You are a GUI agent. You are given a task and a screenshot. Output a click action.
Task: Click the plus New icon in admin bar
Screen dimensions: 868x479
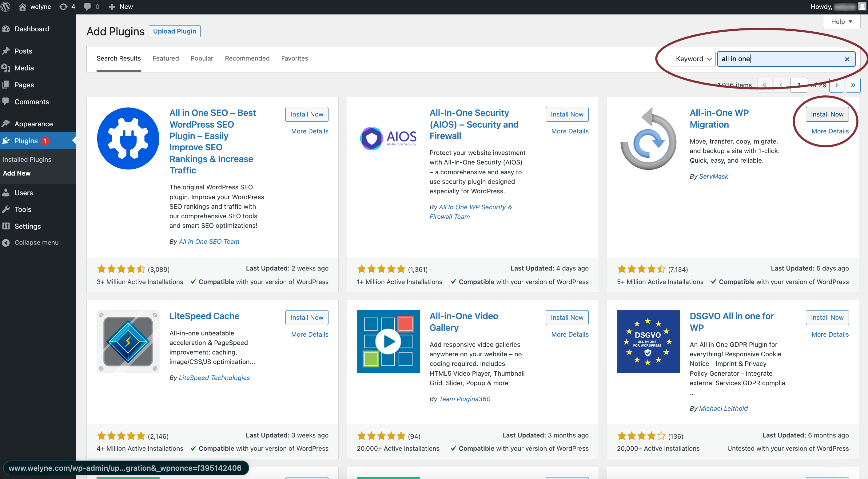(x=112, y=7)
